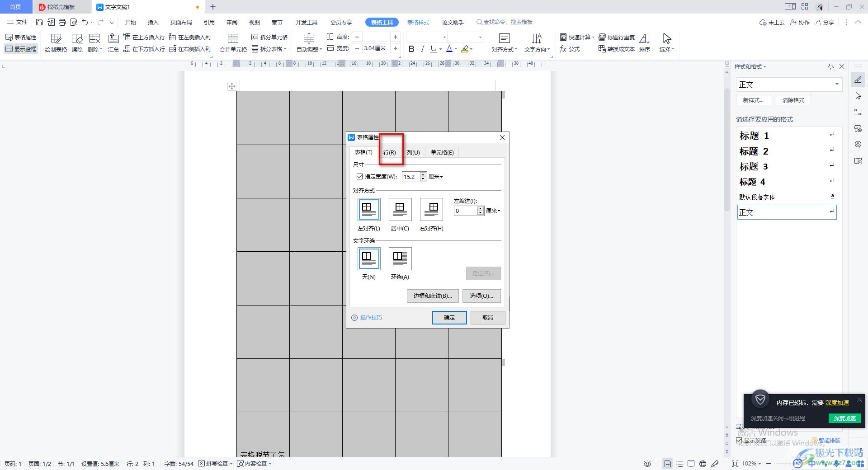Click the Options (选项) button
Image resolution: width=868 pixels, height=470 pixels.
coord(481,296)
